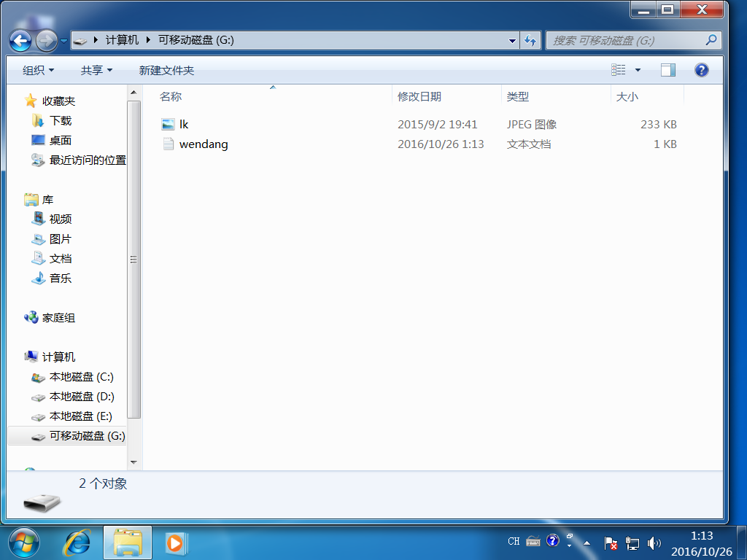Open the 图片 library
Image resolution: width=747 pixels, height=560 pixels.
61,239
